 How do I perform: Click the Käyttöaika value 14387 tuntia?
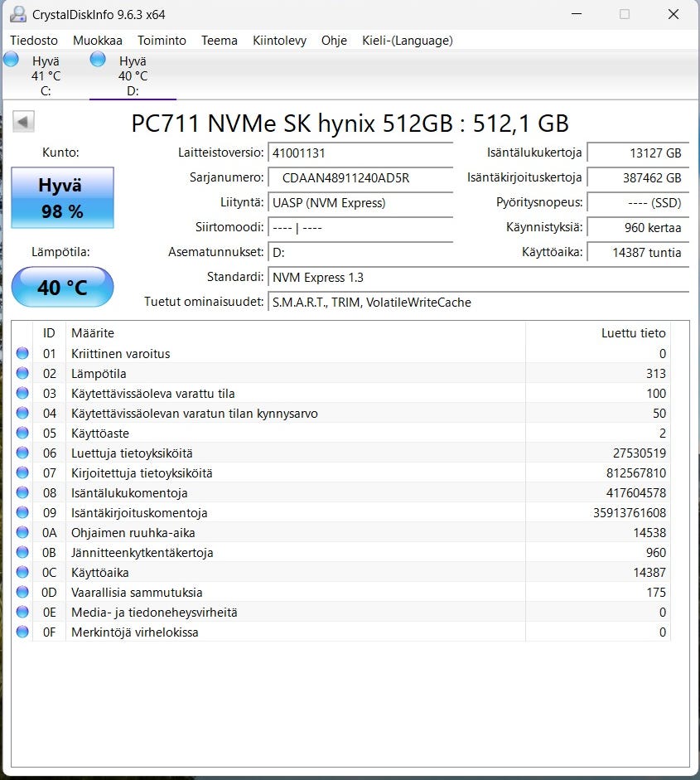click(638, 252)
